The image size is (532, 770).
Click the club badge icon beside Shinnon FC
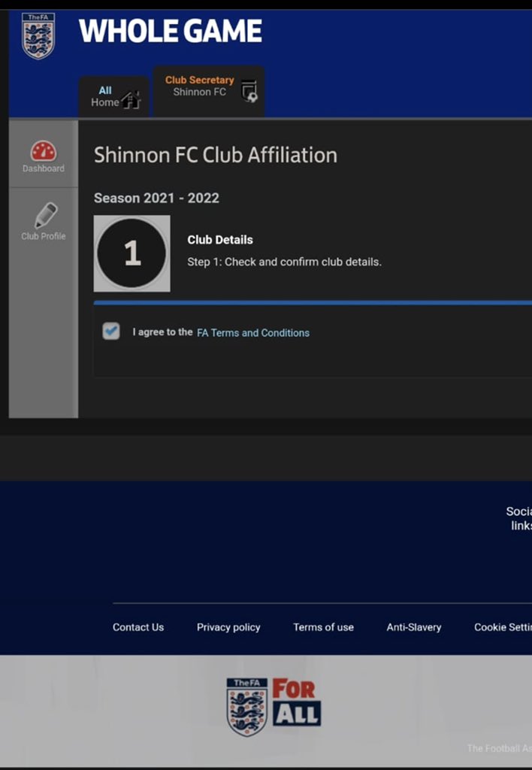249,91
